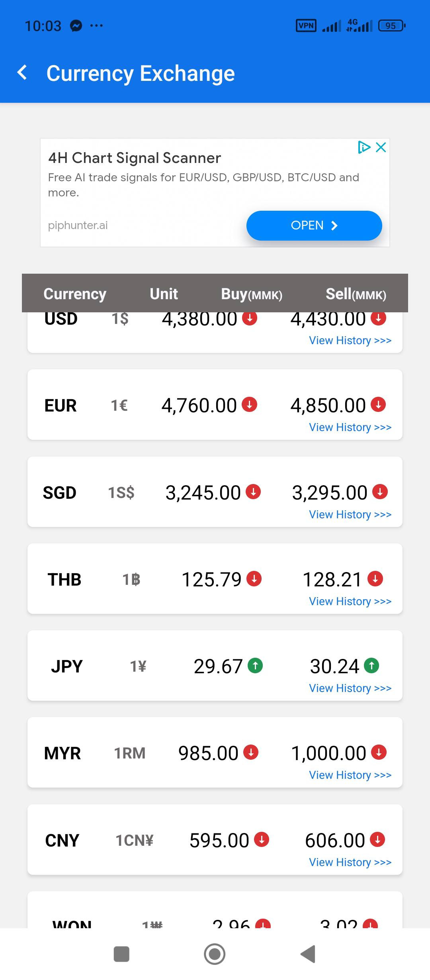This screenshot has height=980, width=430.
Task: Tap the AdChoices triangle icon
Action: (364, 147)
